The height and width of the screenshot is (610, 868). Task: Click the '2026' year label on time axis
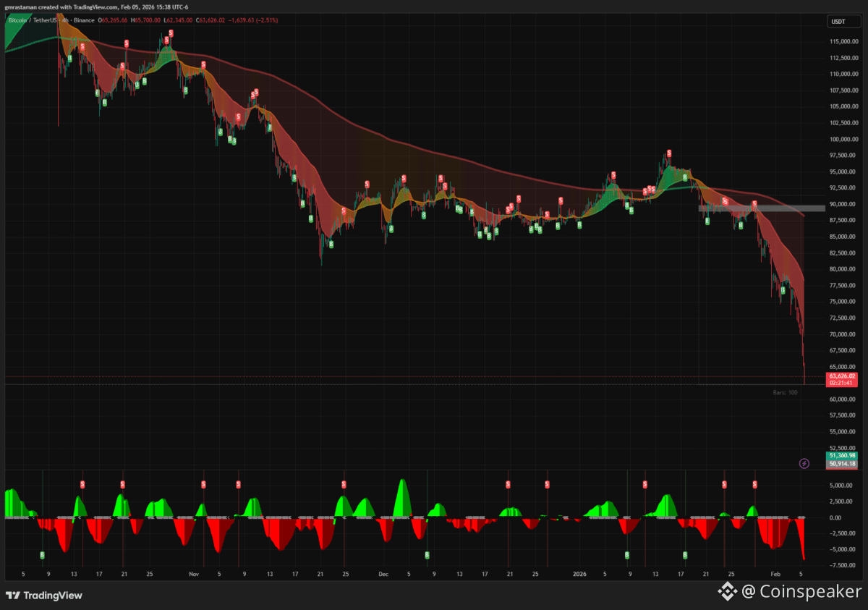pos(579,574)
